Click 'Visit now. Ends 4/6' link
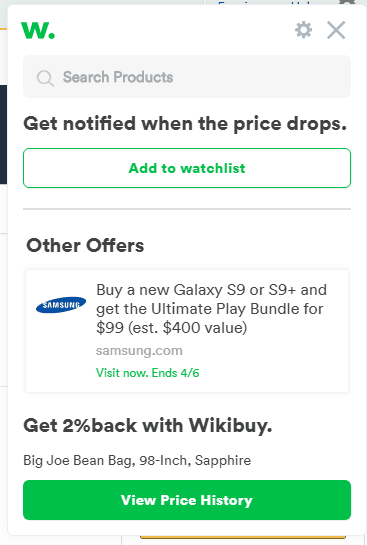 tap(148, 373)
